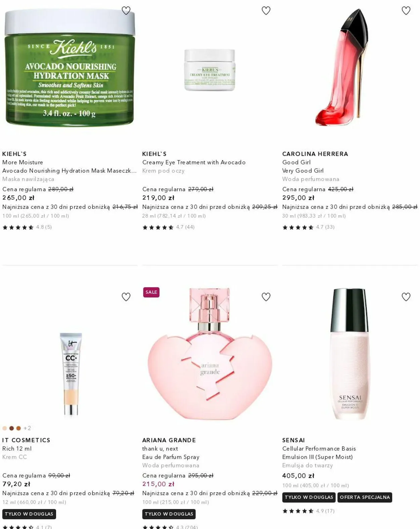420x529 pixels.
Task: Favorite the Kiehl's Creamy Eye Treatment
Action: 266,11
